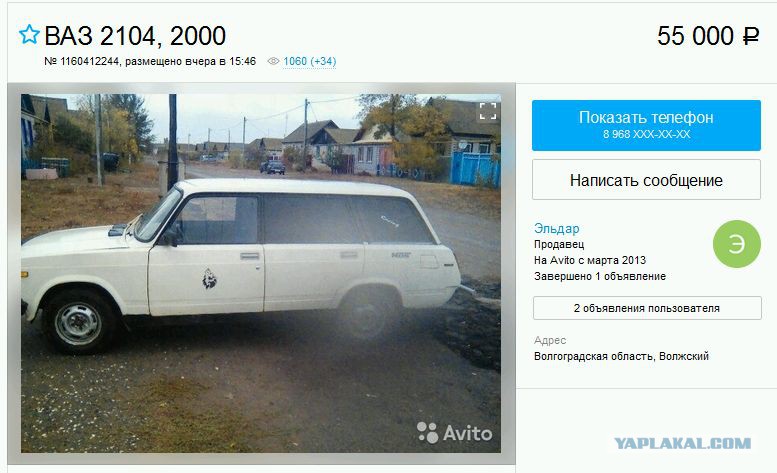Click the white VAZ car photo
The height and width of the screenshot is (473, 777).
click(261, 273)
